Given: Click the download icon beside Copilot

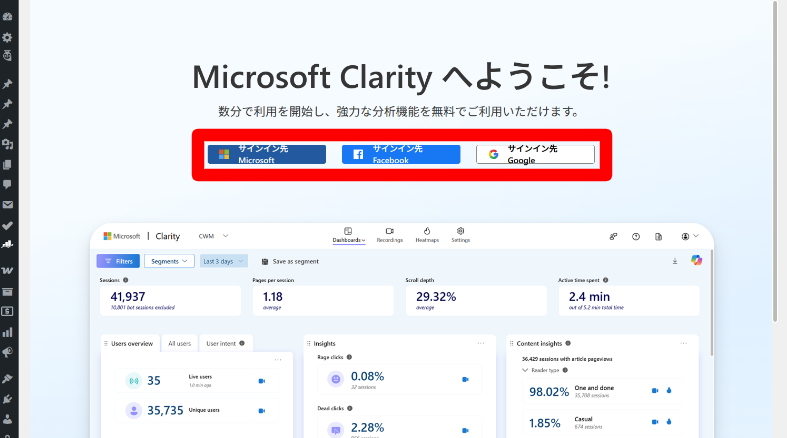Looking at the screenshot, I should (675, 261).
